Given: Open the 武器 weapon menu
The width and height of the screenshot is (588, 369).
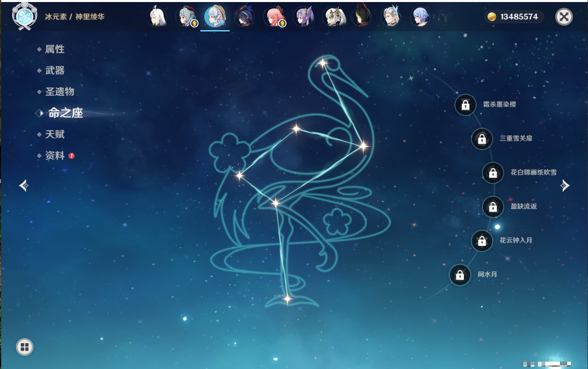Looking at the screenshot, I should 55,71.
